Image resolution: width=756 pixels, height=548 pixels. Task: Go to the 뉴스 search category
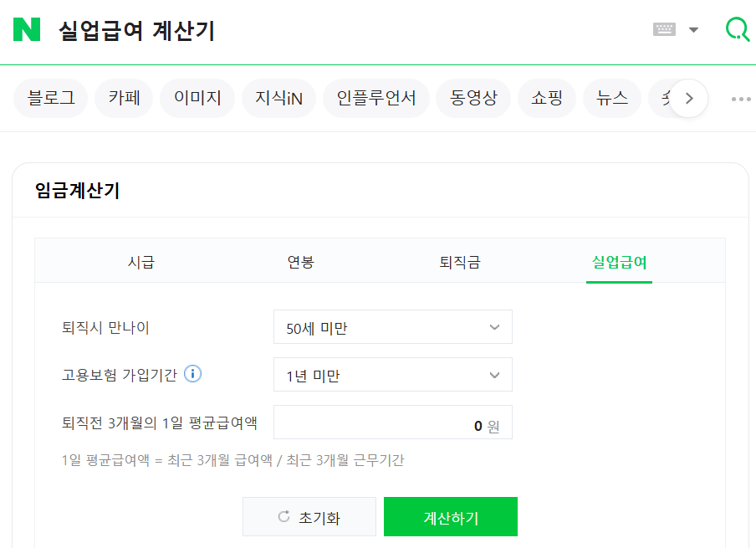(611, 98)
